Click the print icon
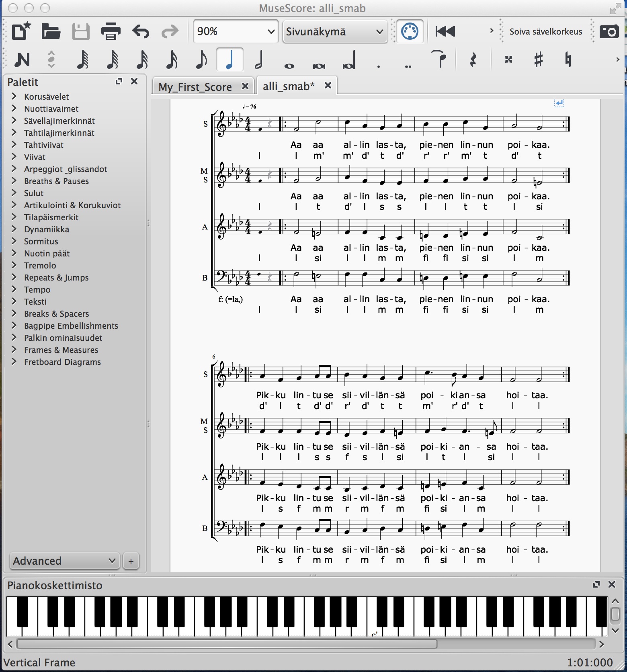This screenshot has width=627, height=672. [111, 31]
